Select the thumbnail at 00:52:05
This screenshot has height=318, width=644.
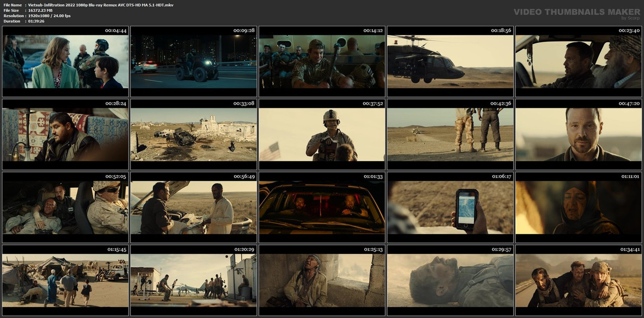[x=65, y=207]
